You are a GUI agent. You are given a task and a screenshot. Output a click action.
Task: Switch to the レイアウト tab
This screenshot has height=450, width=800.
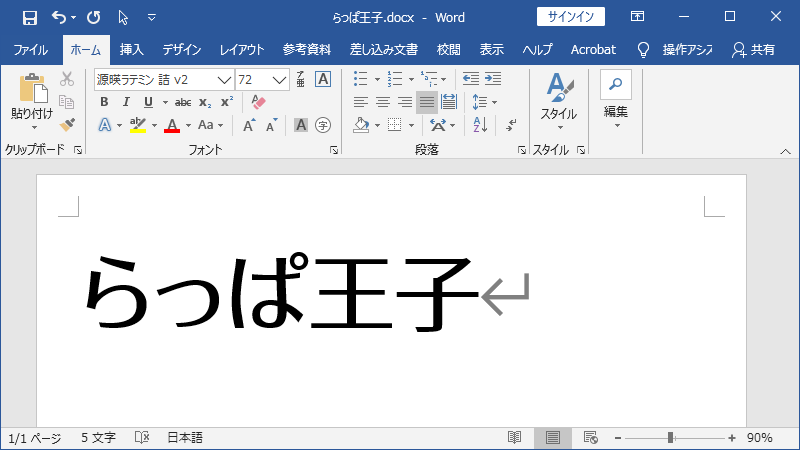click(x=242, y=49)
